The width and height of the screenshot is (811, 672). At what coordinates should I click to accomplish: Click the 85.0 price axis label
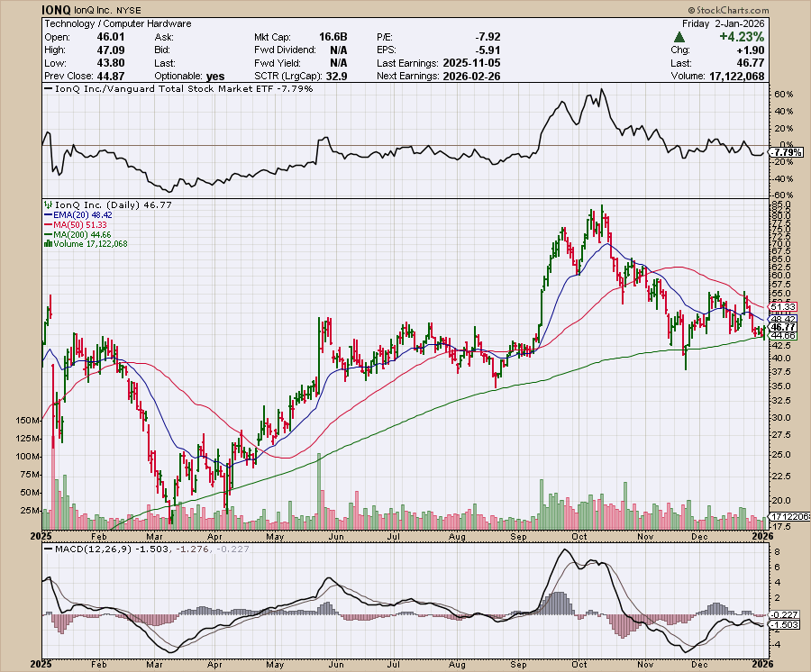pos(780,204)
